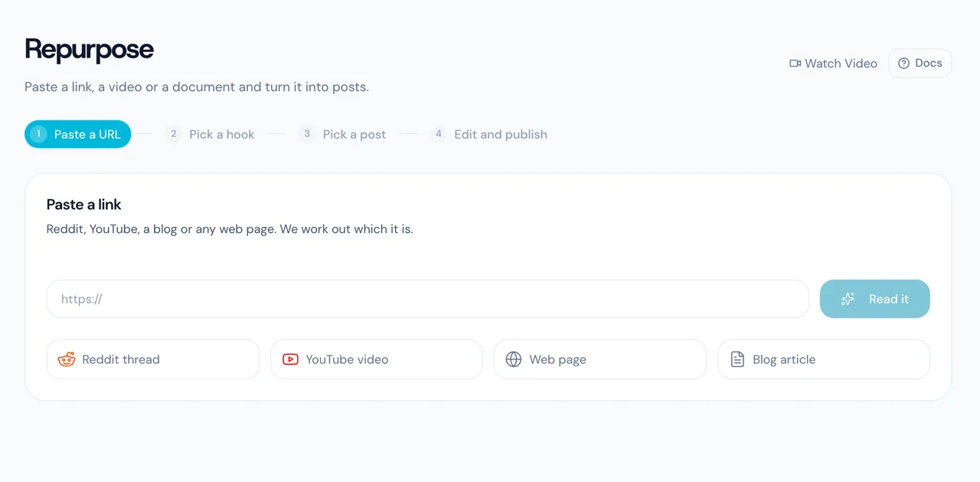Click the Repurpose page heading
The height and width of the screenshot is (482, 980).
[x=89, y=50]
